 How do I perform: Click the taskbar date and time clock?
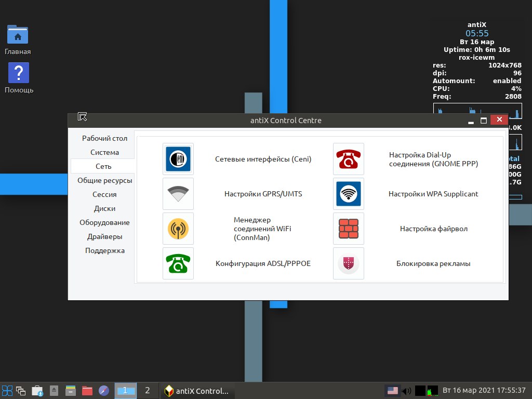[x=484, y=391]
